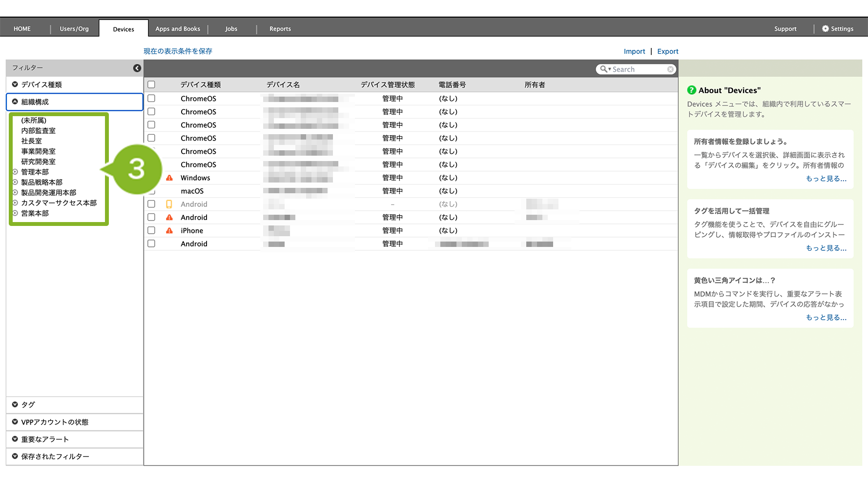The width and height of the screenshot is (868, 488).
Task: Select the iPhone row checkbox
Action: tap(151, 230)
